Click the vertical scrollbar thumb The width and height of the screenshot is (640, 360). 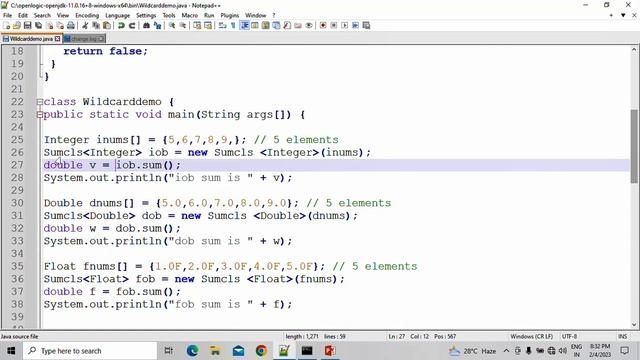pos(633,146)
